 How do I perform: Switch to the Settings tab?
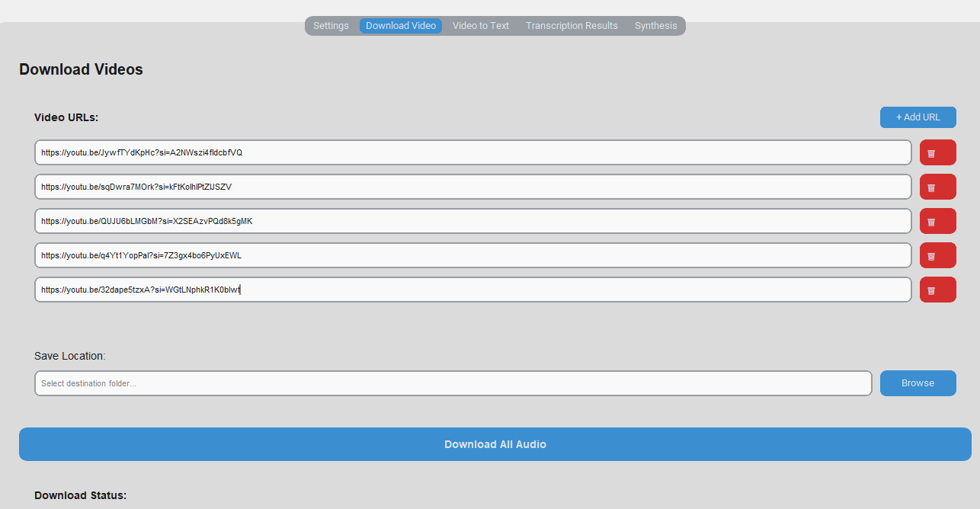pyautogui.click(x=331, y=25)
